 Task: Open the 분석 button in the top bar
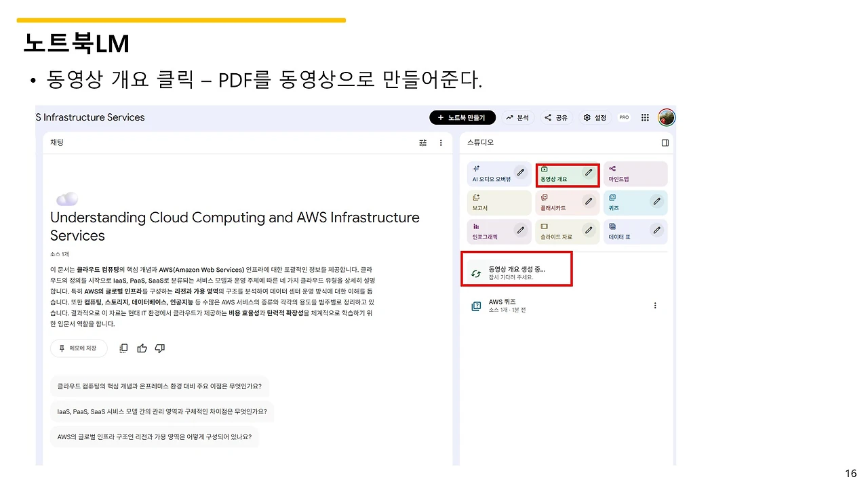click(517, 117)
